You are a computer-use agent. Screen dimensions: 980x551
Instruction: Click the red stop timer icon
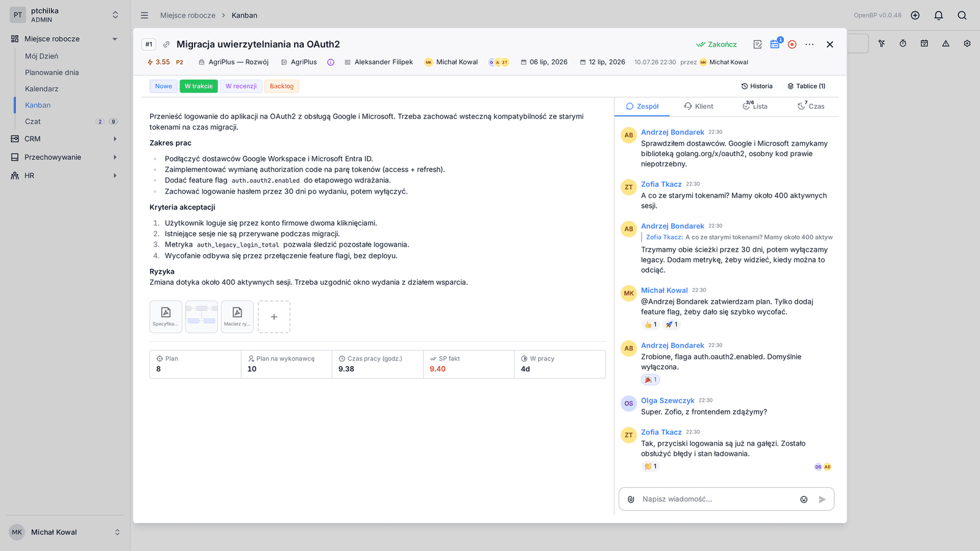click(x=792, y=44)
